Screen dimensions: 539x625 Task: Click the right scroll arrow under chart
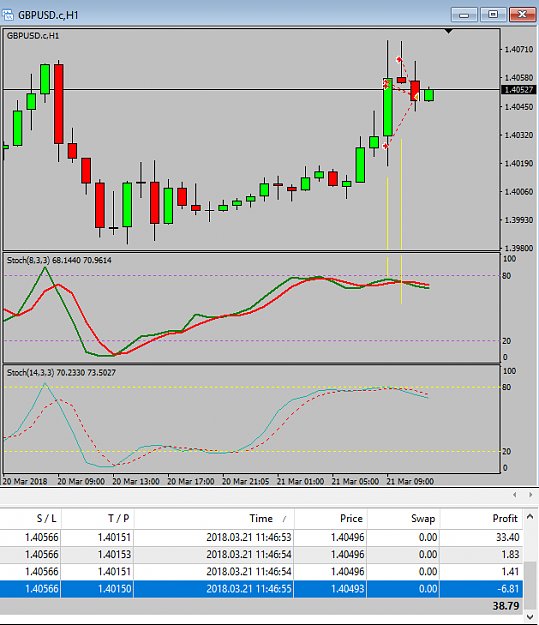(x=530, y=495)
